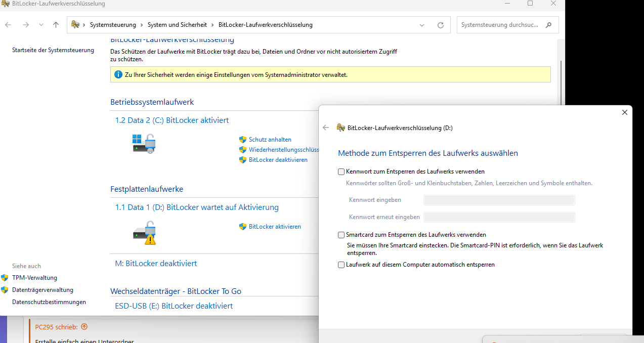The image size is (644, 343).
Task: Click shield icon beside Wiederherstellungsschlüssel
Action: [243, 150]
